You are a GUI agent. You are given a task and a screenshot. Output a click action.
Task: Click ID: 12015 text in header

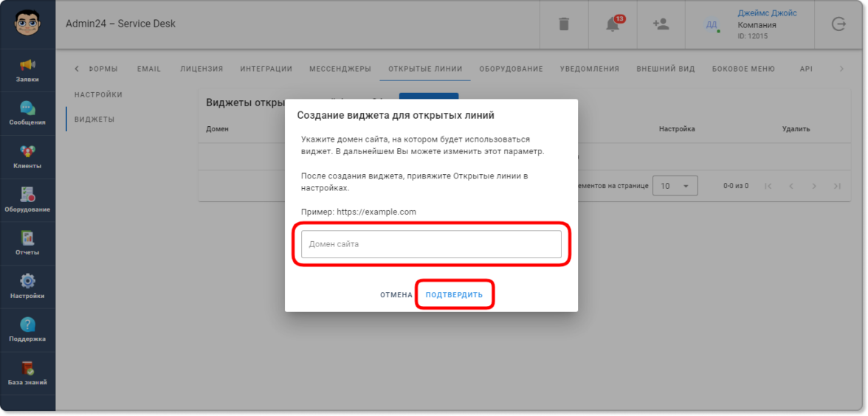click(x=753, y=36)
